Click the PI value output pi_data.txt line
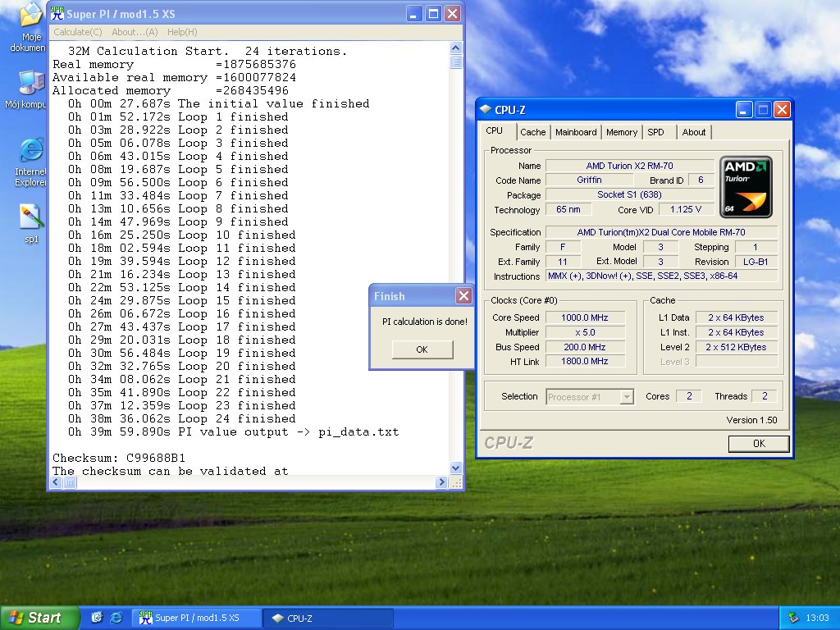The width and height of the screenshot is (840, 630). pyautogui.click(x=233, y=431)
